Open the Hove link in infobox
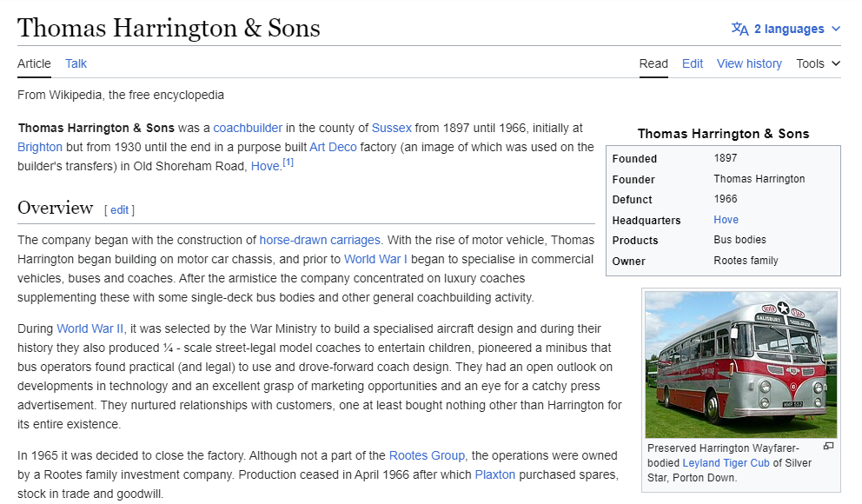The image size is (862, 504). click(x=726, y=220)
